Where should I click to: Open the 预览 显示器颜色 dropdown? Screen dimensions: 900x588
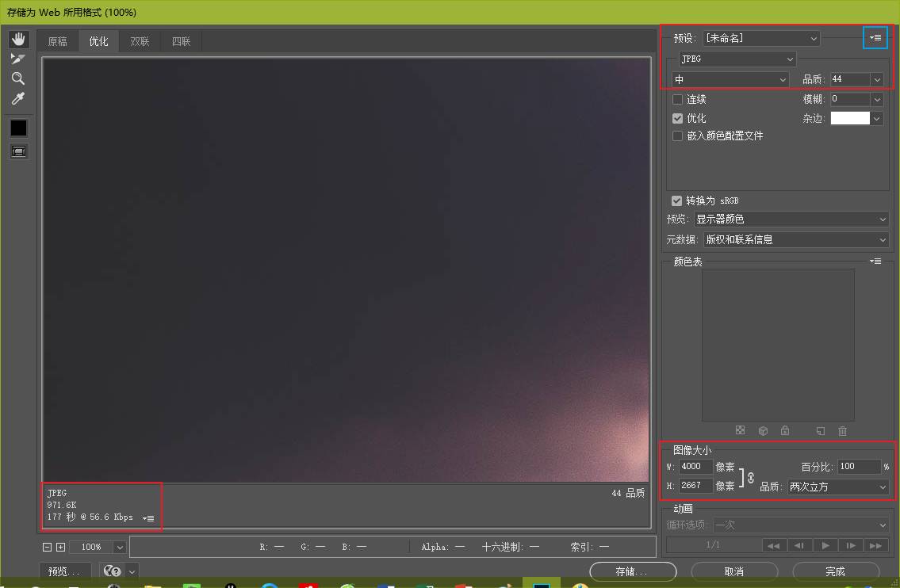791,220
